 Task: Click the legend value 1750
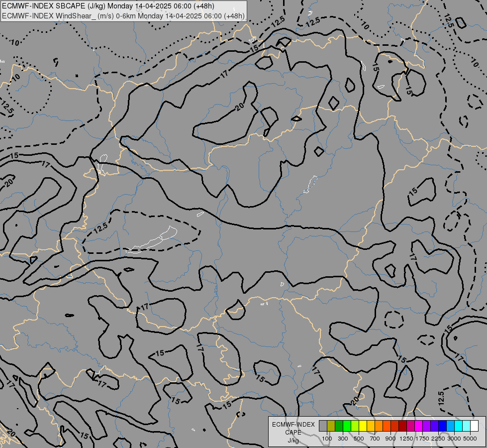pos(422,439)
